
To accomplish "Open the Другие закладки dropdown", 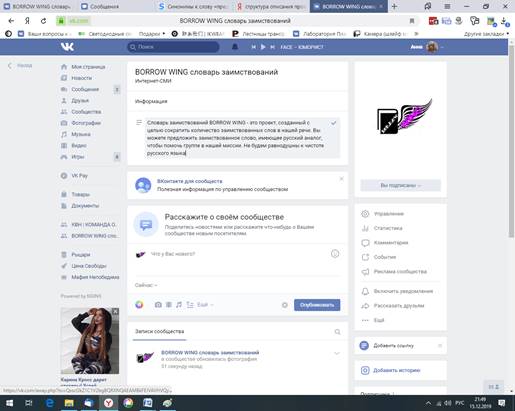I will click(486, 34).
